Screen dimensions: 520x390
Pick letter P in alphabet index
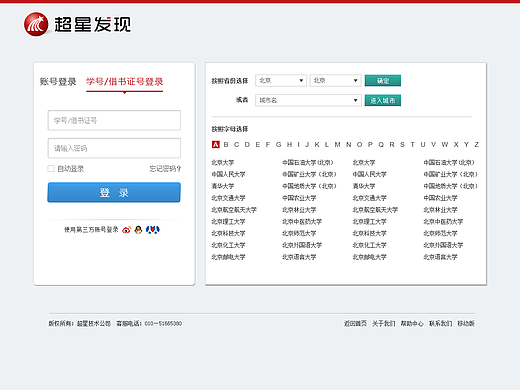click(370, 144)
